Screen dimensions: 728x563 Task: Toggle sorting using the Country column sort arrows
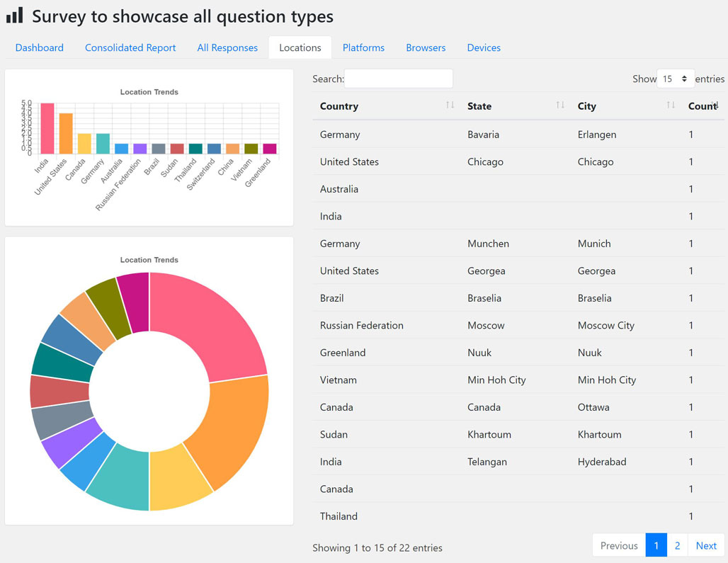451,105
